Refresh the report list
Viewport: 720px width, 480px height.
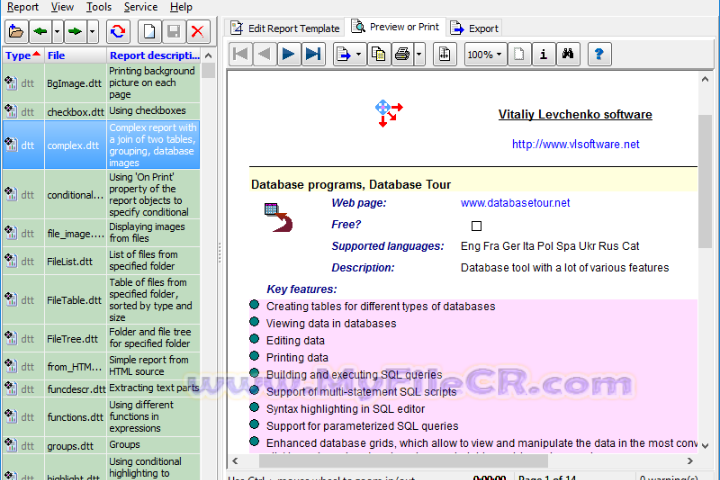118,32
